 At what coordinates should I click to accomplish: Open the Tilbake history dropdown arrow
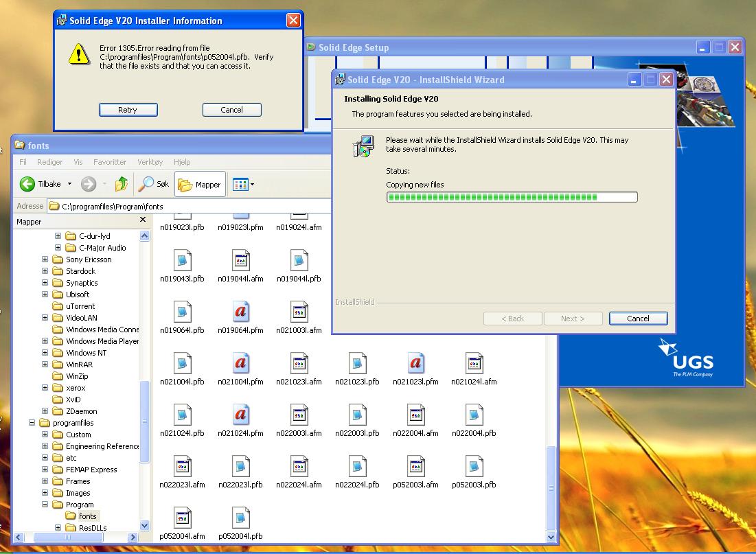[69, 184]
